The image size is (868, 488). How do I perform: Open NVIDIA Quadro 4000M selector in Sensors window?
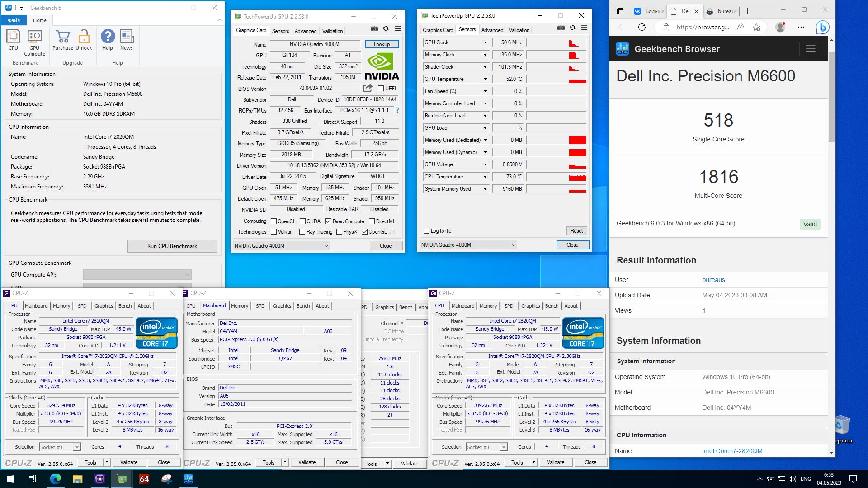(468, 245)
